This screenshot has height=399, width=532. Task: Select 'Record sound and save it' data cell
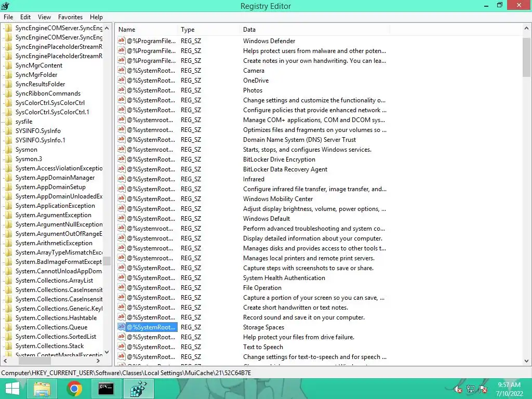[303, 317]
